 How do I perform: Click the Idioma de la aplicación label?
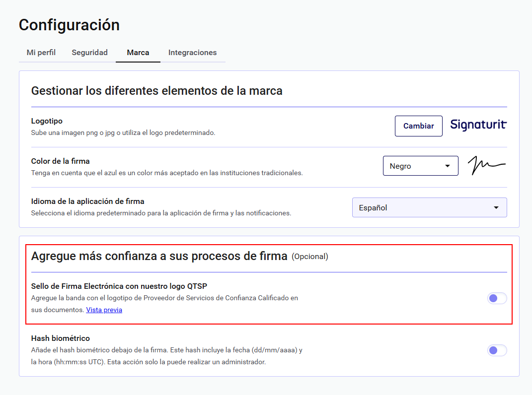87,201
